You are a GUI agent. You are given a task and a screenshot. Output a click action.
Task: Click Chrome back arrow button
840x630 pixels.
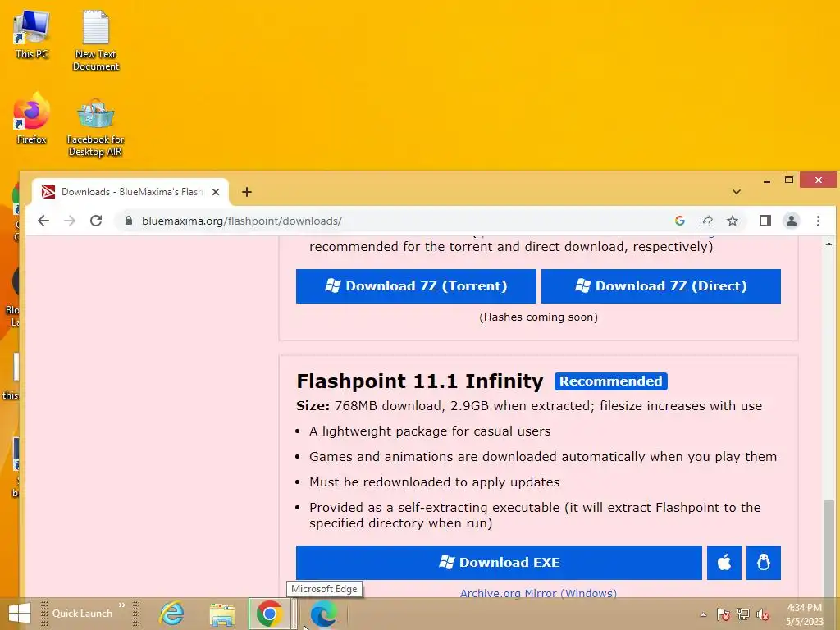pyautogui.click(x=43, y=221)
